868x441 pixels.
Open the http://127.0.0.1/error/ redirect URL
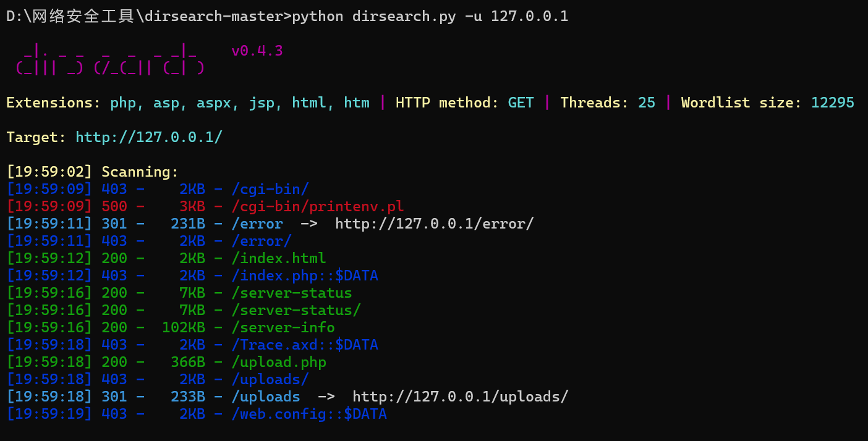tap(435, 224)
